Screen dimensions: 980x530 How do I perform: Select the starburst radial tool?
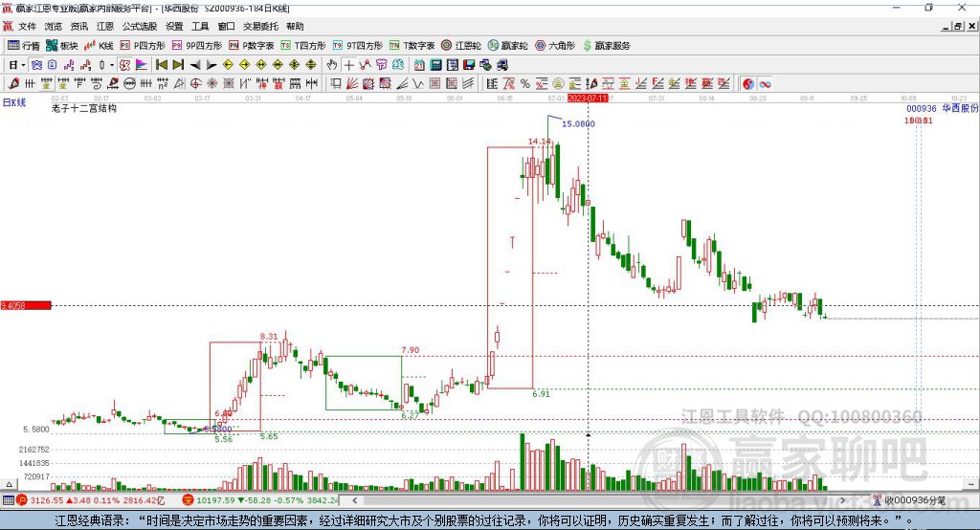(x=212, y=84)
